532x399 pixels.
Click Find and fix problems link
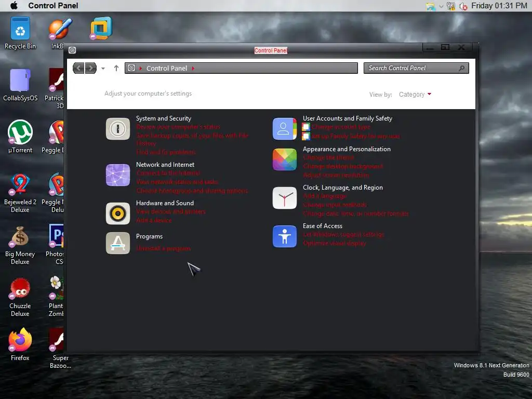pos(166,152)
